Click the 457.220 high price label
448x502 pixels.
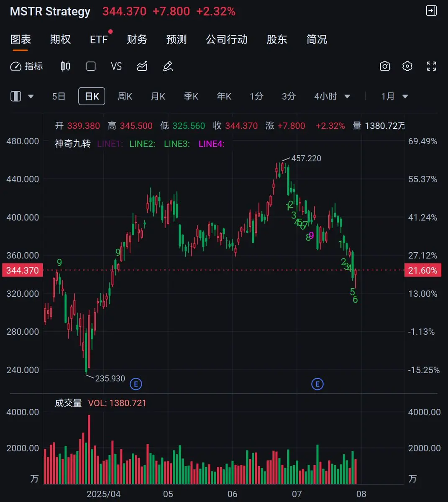coord(306,158)
